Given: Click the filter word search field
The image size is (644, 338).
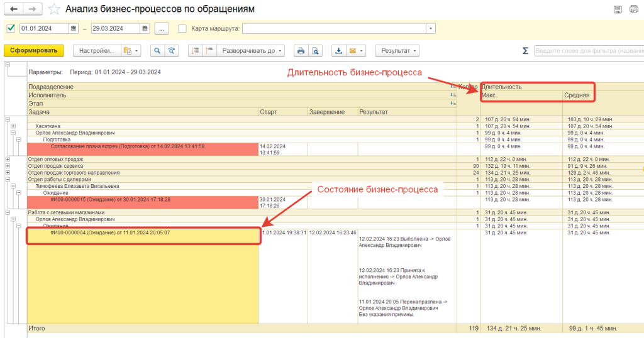Looking at the screenshot, I should coord(588,51).
